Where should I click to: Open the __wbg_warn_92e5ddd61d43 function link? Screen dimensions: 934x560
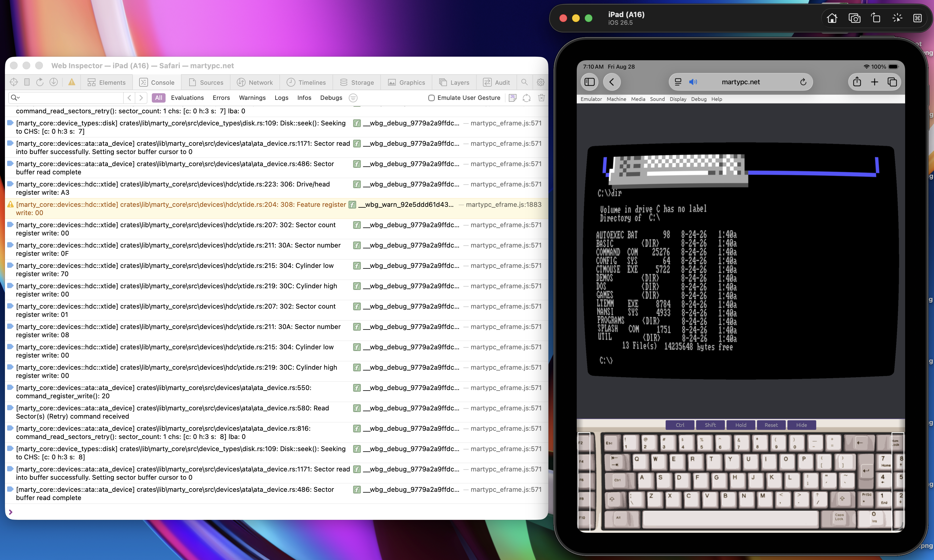click(x=406, y=205)
